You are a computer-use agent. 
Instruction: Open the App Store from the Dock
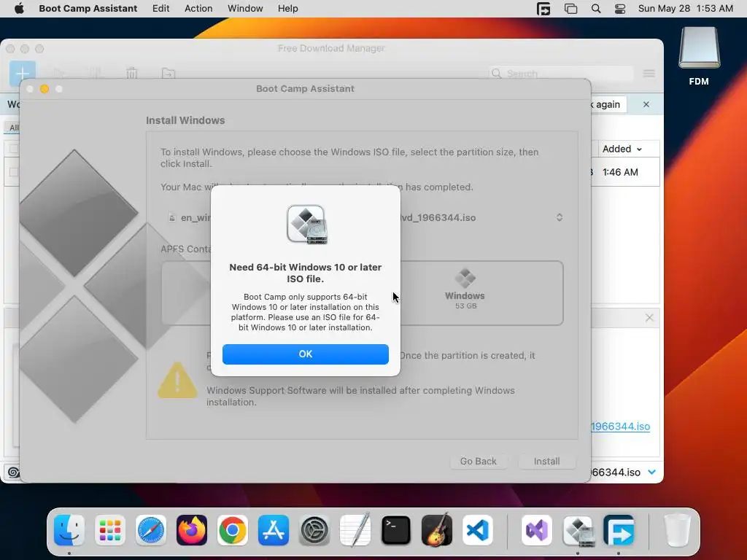point(274,530)
